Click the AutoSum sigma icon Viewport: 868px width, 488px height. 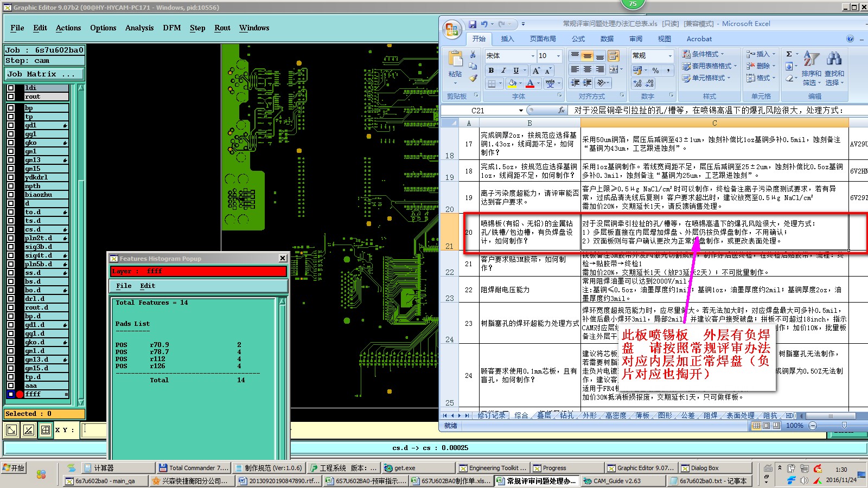(789, 54)
